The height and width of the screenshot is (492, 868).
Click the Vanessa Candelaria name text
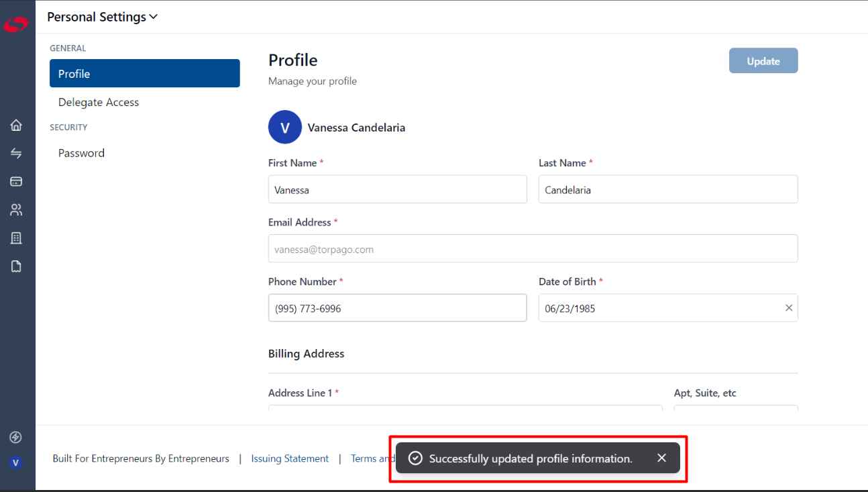(356, 128)
